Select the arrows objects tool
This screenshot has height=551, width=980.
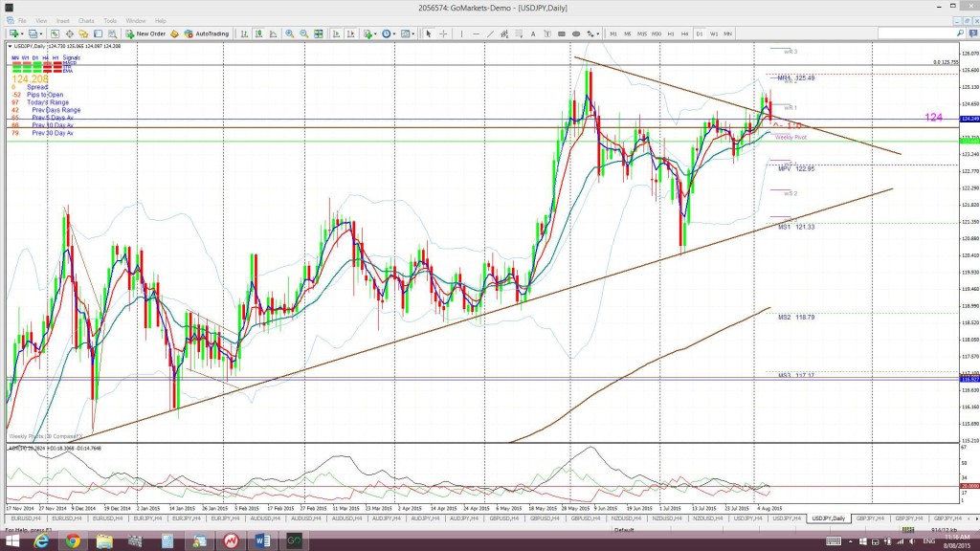tap(590, 33)
